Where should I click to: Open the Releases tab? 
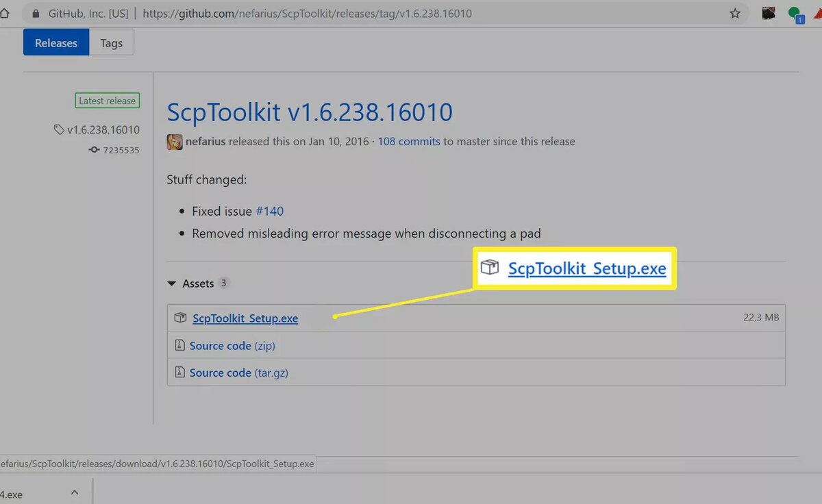click(x=56, y=42)
